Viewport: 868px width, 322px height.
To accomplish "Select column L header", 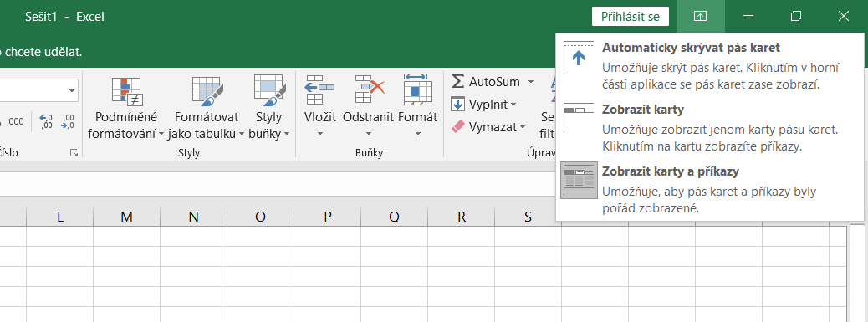I will pyautogui.click(x=59, y=217).
